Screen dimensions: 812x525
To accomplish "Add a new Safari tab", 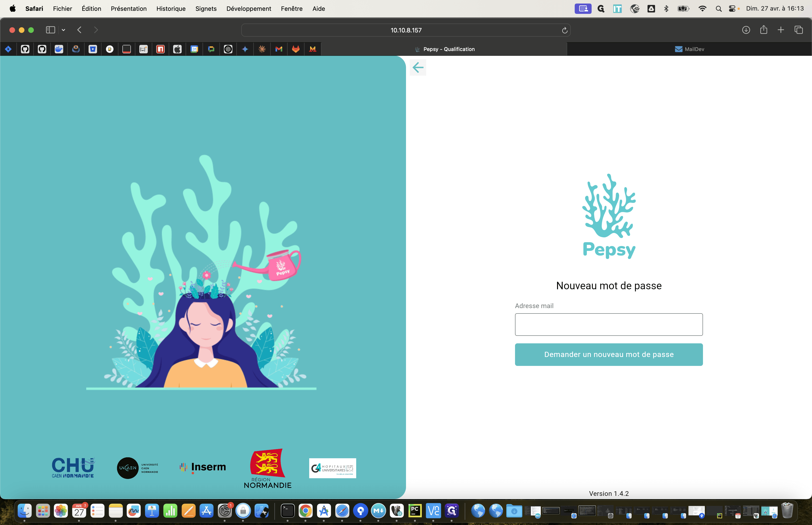I will pos(781,30).
